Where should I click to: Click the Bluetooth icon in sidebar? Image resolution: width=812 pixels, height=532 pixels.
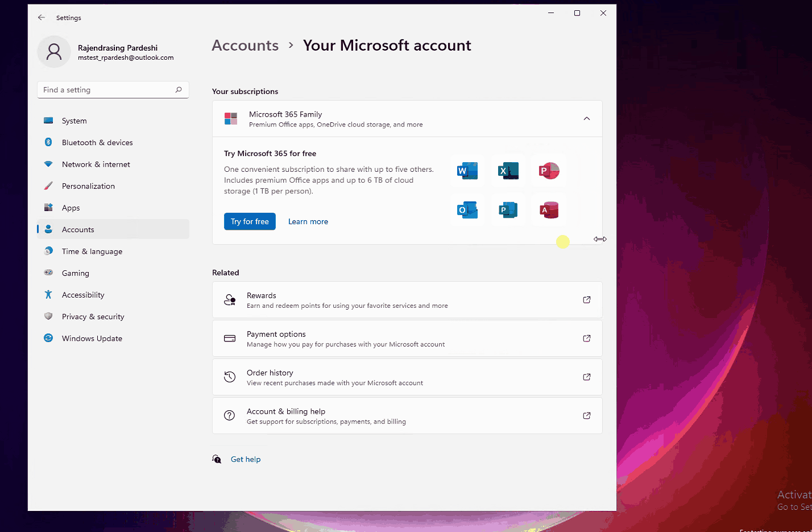click(x=48, y=142)
